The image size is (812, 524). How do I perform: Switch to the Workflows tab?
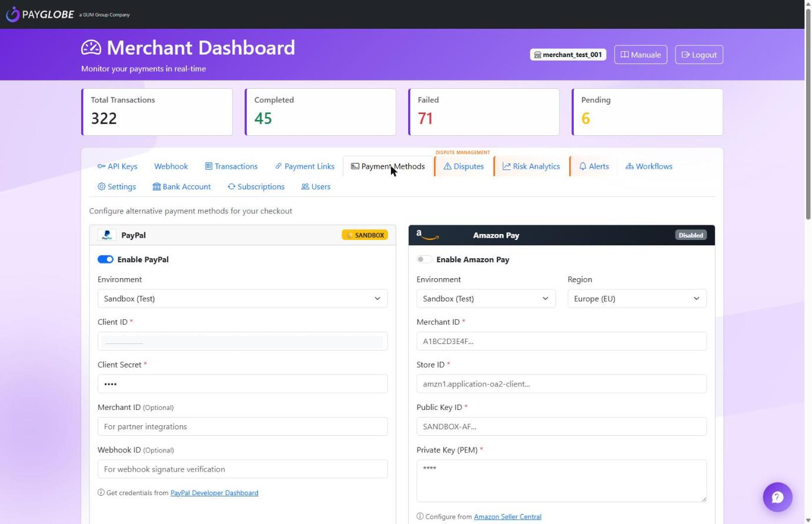tap(649, 166)
